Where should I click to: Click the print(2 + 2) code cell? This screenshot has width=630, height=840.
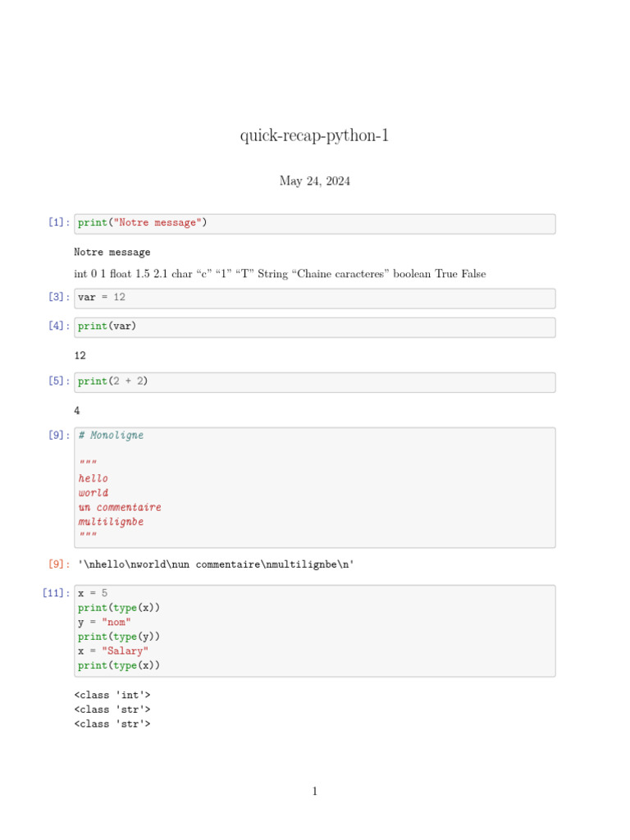(x=314, y=382)
